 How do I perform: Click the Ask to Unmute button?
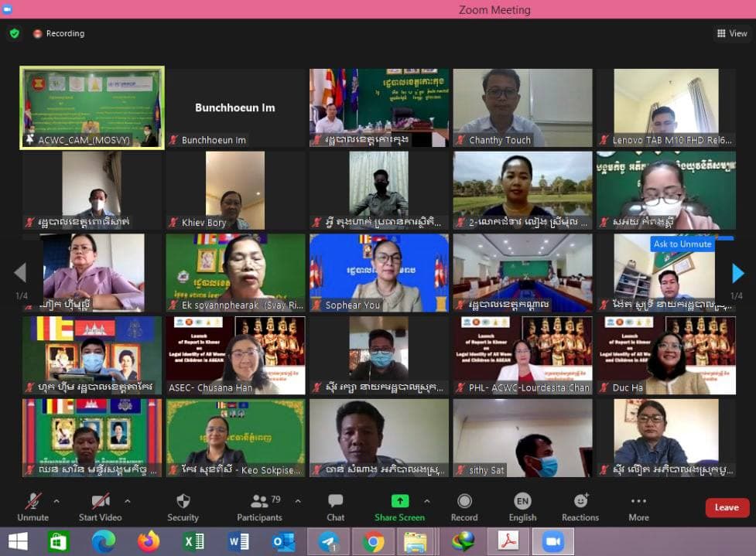coord(682,244)
